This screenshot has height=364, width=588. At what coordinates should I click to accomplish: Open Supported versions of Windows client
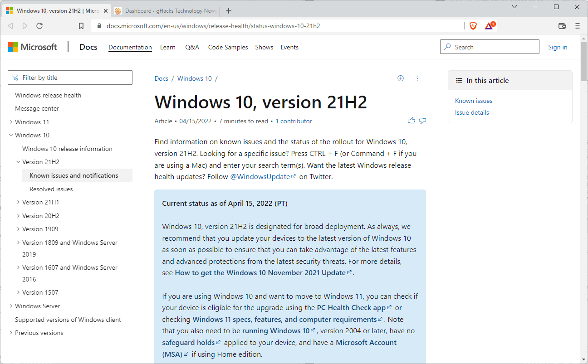[68, 320]
